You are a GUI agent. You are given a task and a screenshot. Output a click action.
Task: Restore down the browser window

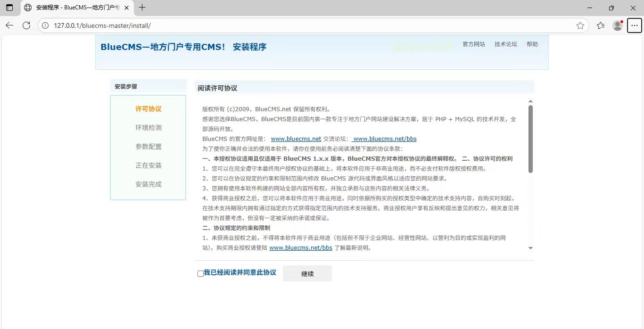(611, 8)
